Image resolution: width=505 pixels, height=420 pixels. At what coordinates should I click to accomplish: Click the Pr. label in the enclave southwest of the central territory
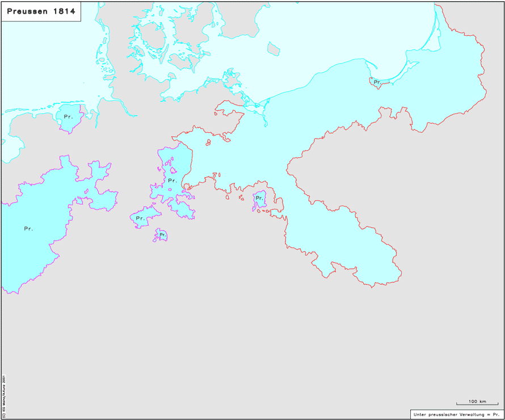140,219
